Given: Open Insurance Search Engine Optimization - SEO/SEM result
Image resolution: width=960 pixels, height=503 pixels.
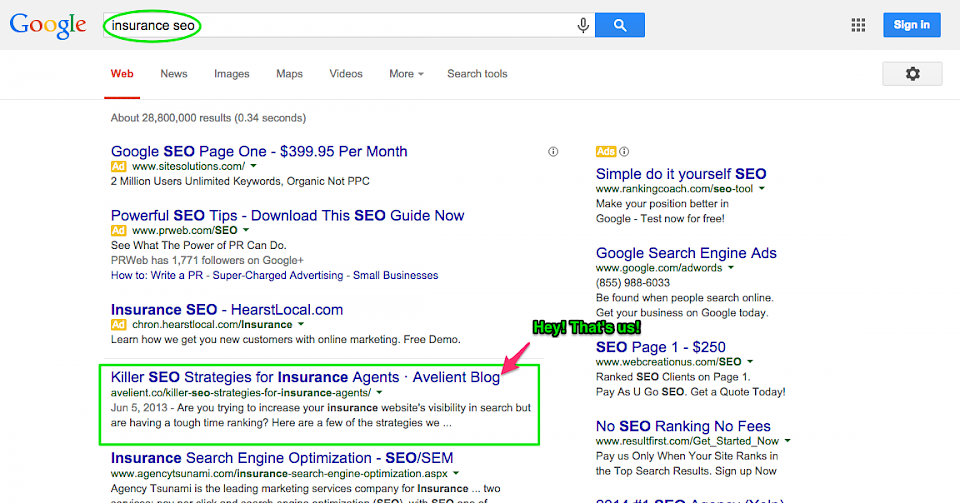Looking at the screenshot, I should pos(282,458).
